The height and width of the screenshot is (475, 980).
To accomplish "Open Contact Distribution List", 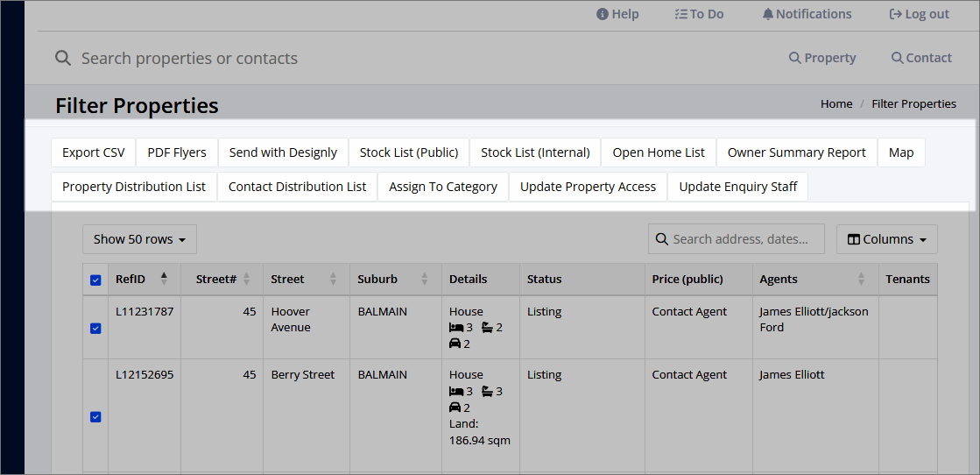I will pos(298,187).
